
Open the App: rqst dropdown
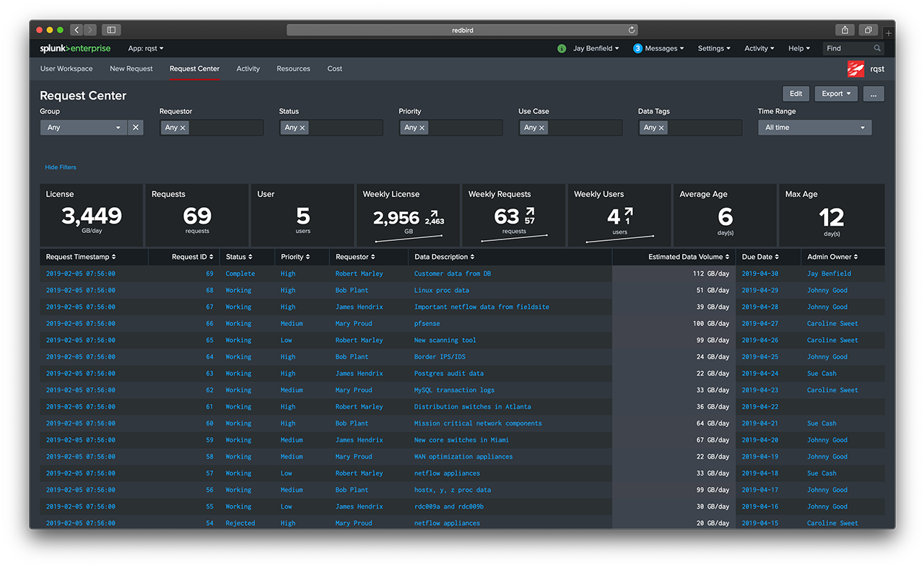click(146, 48)
